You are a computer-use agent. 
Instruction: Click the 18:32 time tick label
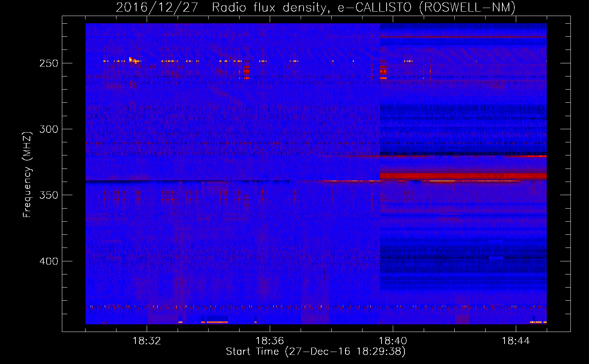tap(147, 341)
